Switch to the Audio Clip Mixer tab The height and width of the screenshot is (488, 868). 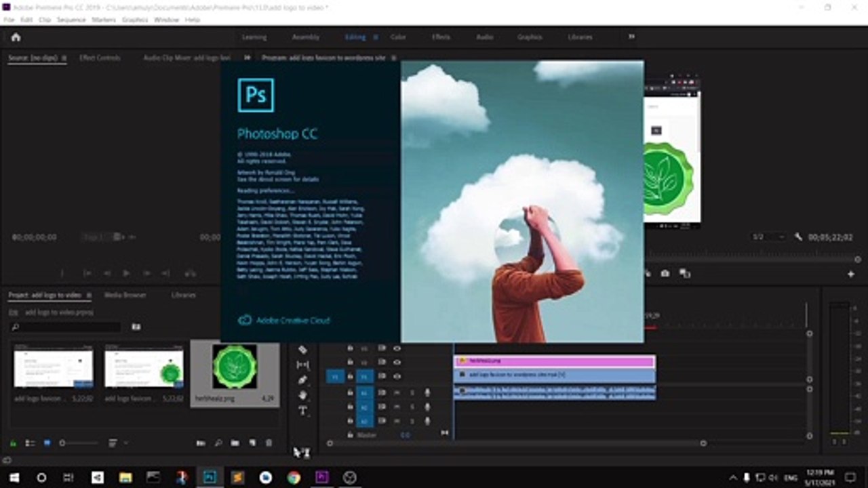click(187, 58)
